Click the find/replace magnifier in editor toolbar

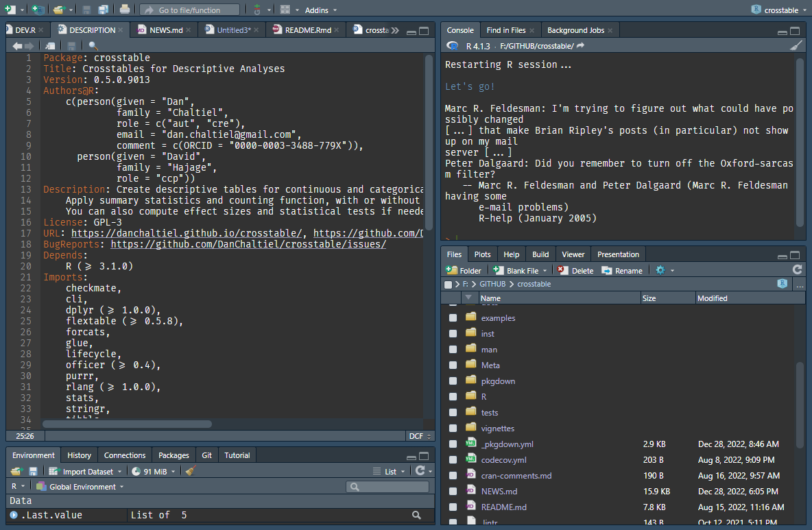coord(93,46)
